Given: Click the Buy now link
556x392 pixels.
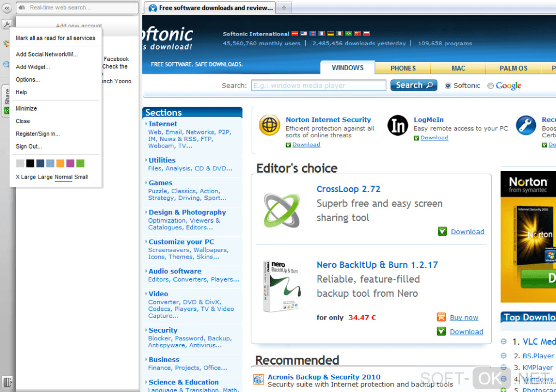Looking at the screenshot, I should click(x=464, y=317).
